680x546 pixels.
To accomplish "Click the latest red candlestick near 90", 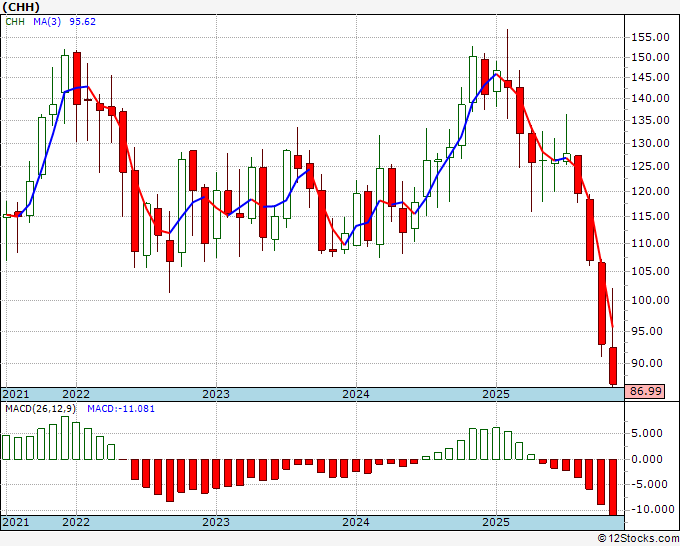I will click(x=613, y=366).
